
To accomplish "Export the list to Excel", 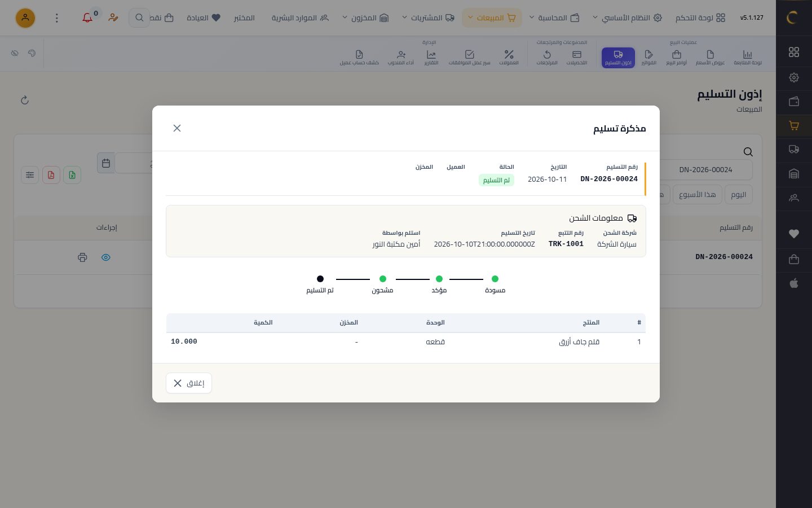I will [x=72, y=175].
